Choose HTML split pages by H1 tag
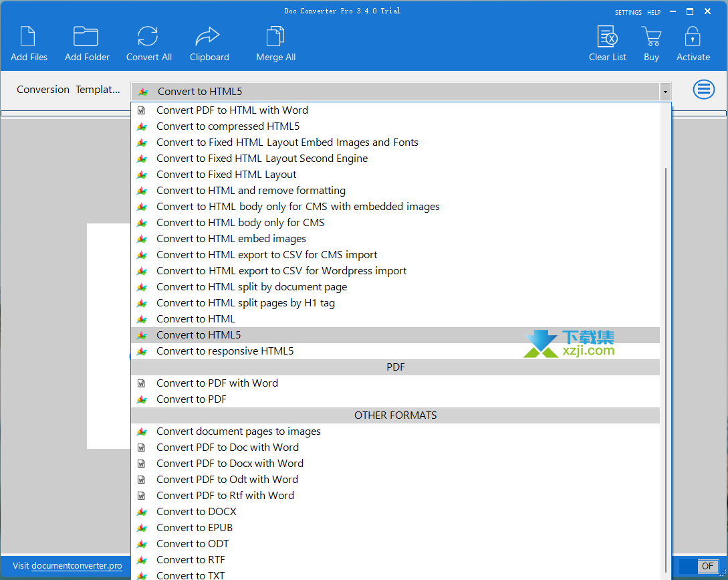The height and width of the screenshot is (580, 728). click(395, 303)
